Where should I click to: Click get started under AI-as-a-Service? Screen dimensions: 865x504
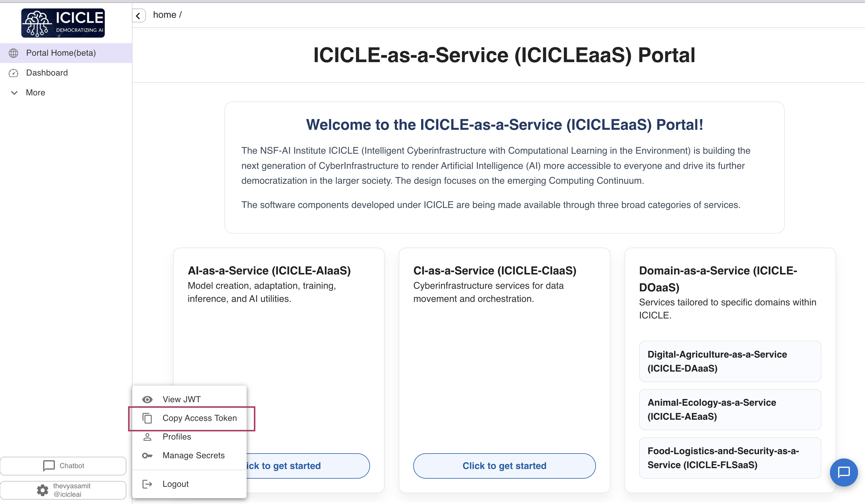308,466
